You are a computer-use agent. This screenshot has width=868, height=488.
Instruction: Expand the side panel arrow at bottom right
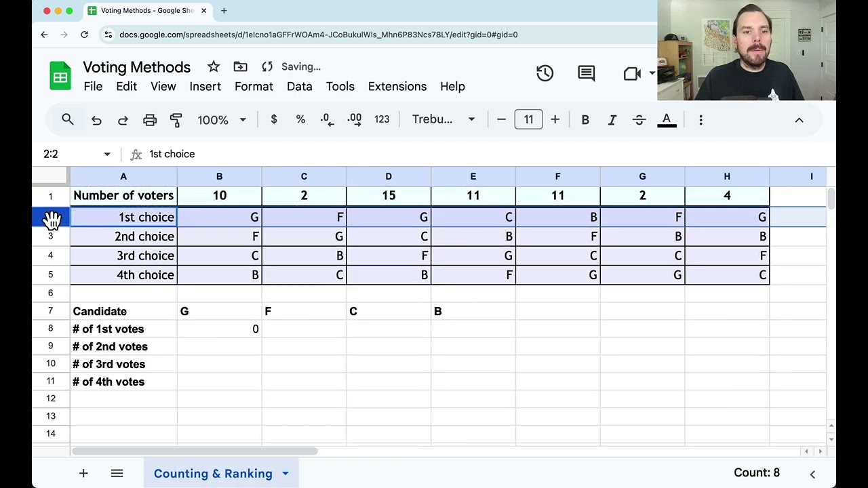(x=812, y=474)
